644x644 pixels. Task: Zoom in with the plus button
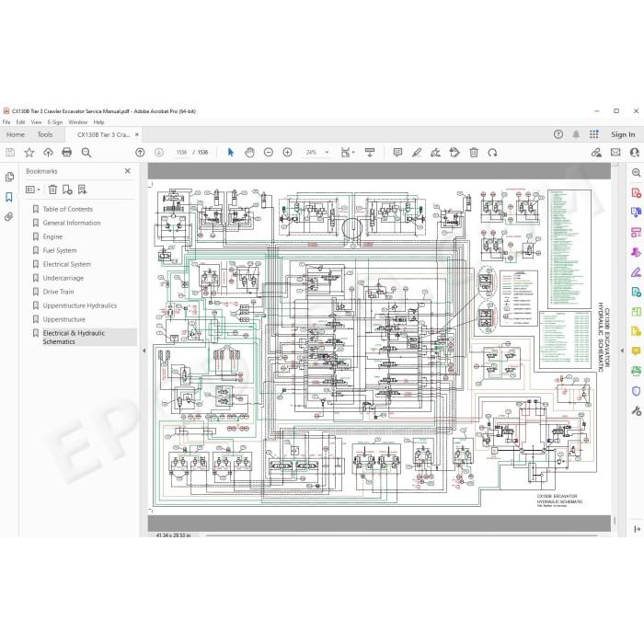pos(287,153)
